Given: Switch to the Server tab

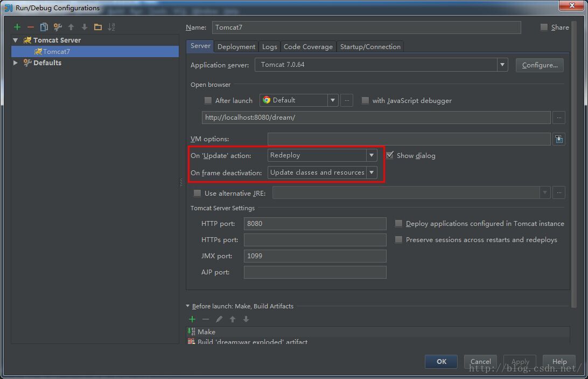Looking at the screenshot, I should (200, 46).
